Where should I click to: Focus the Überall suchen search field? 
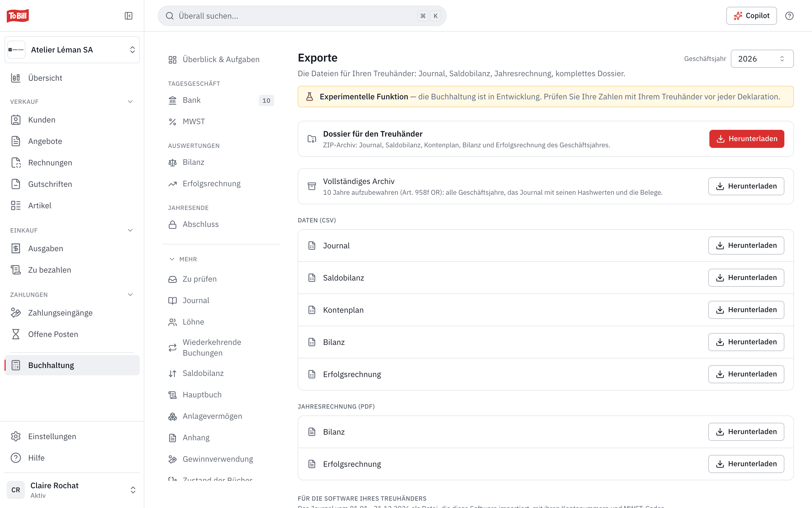click(x=302, y=16)
